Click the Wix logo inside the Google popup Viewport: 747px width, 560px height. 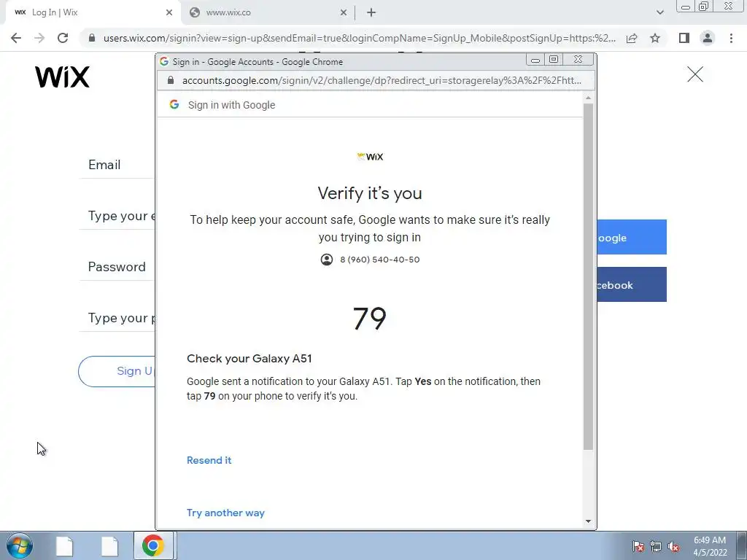click(x=370, y=157)
